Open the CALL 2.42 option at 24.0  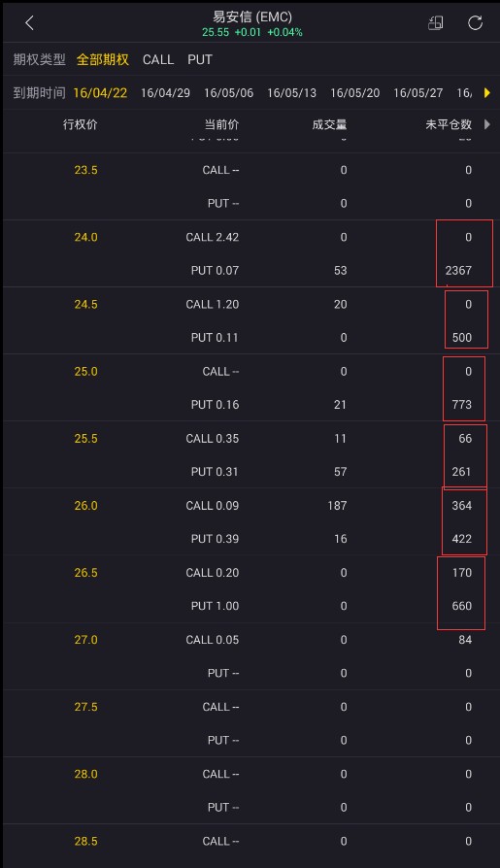pos(212,237)
